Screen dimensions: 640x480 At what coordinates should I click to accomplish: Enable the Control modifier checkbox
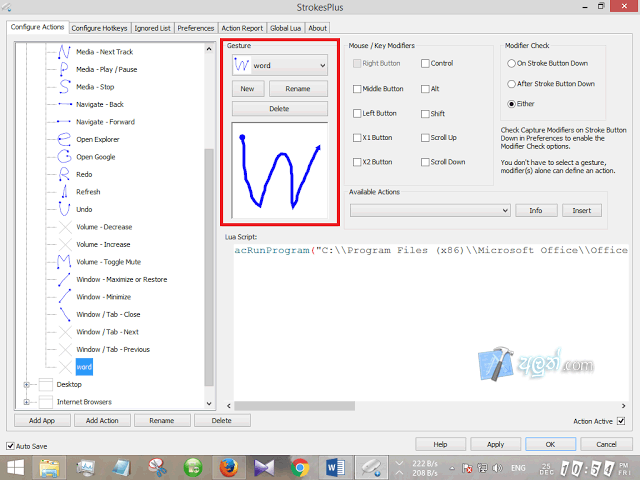[425, 63]
